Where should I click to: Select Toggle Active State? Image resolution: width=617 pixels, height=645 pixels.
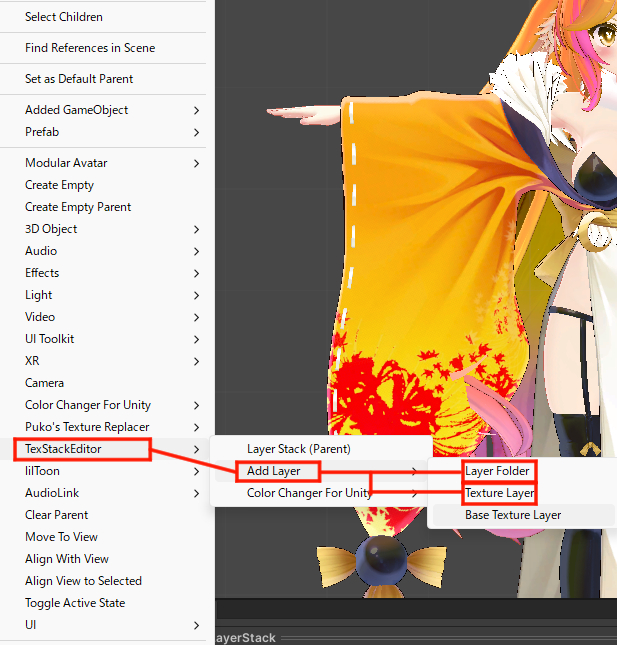(x=75, y=603)
